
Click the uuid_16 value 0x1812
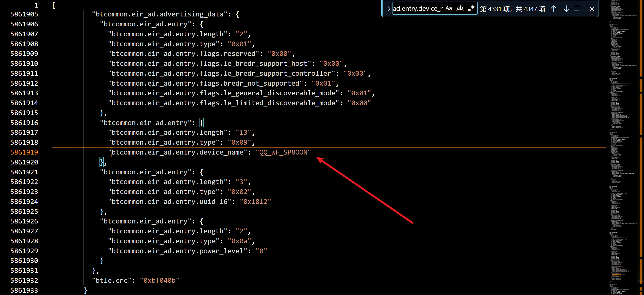[x=255, y=202]
